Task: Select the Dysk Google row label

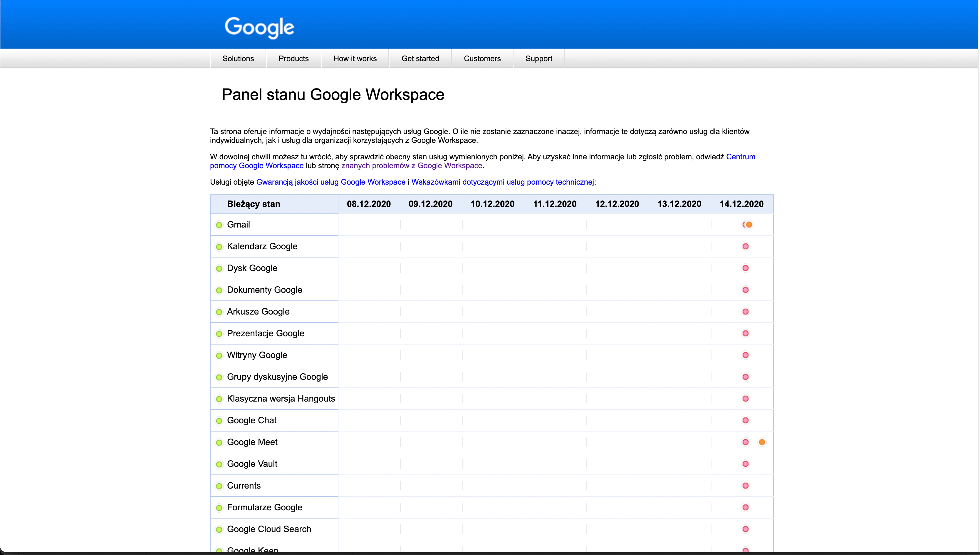Action: tap(252, 268)
